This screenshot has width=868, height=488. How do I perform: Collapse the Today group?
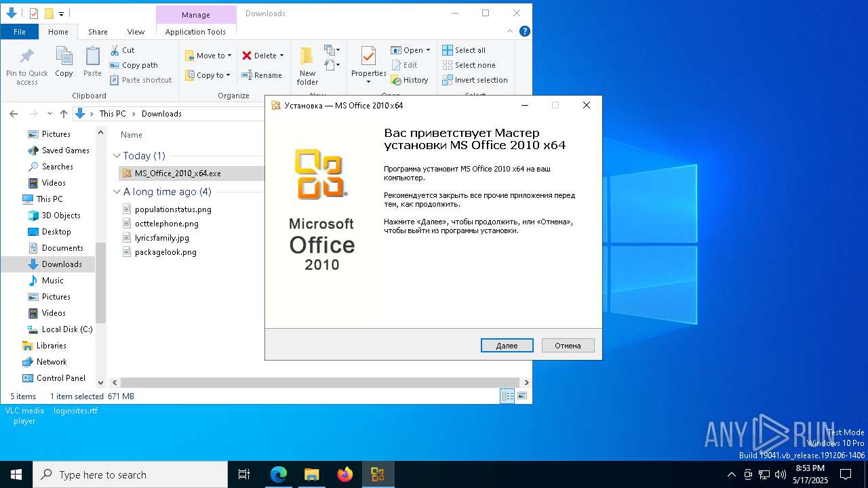[x=117, y=156]
